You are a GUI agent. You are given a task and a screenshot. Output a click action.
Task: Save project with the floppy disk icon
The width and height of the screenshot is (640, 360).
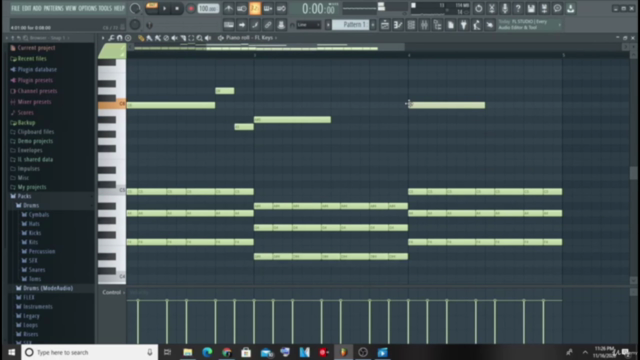pyautogui.click(x=531, y=8)
